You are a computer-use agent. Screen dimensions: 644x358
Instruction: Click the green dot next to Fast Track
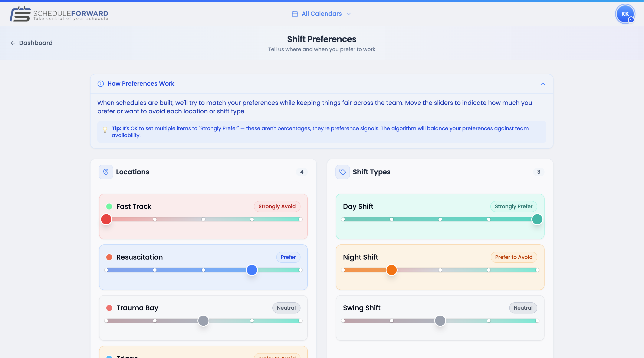109,206
